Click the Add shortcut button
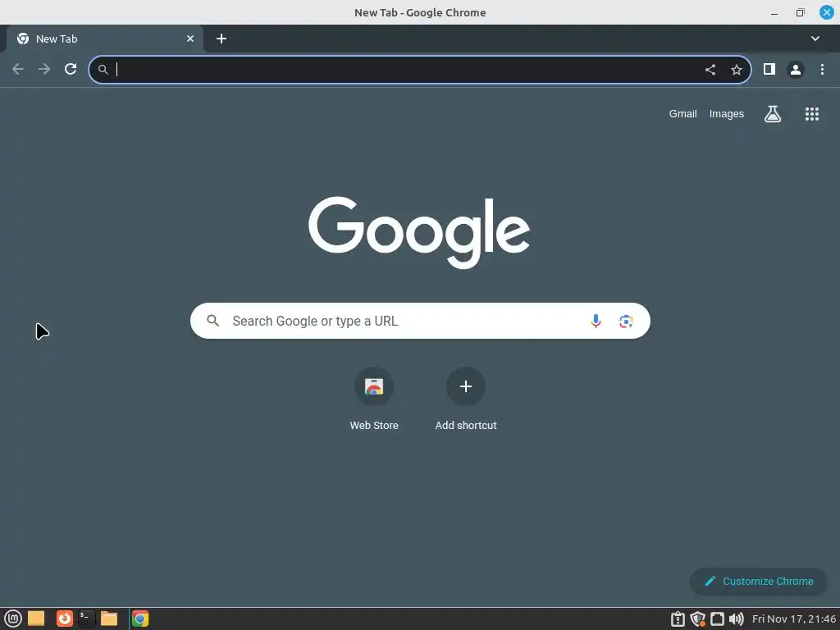Screen dimensions: 840x630 click(x=466, y=399)
